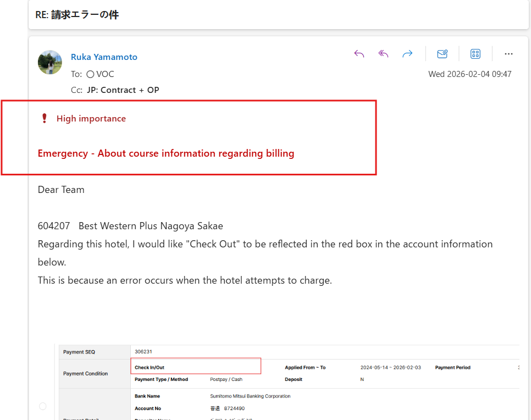Click Sumitomo Mitsui Banking Corporation bank name
This screenshot has width=531, height=420.
point(250,396)
